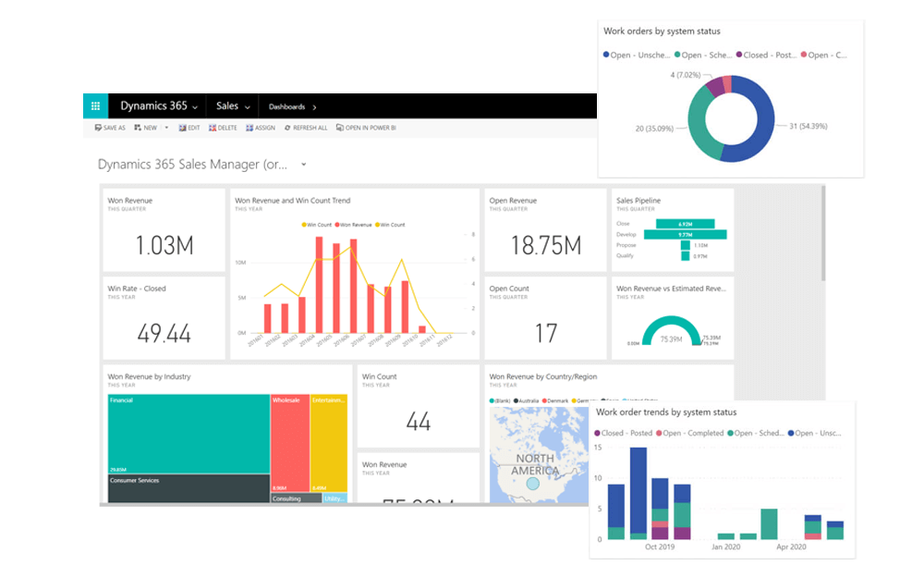Open the dashboard selector dropdown arrow
Viewport: 924px width, 578px height.
[303, 165]
